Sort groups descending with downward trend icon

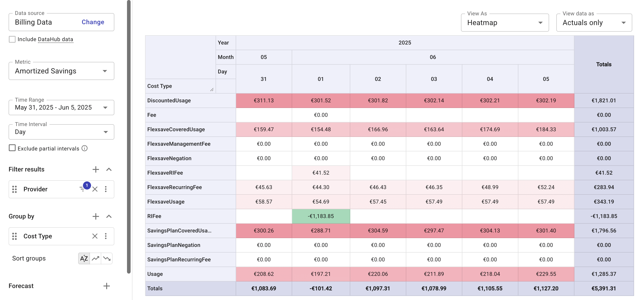107,258
